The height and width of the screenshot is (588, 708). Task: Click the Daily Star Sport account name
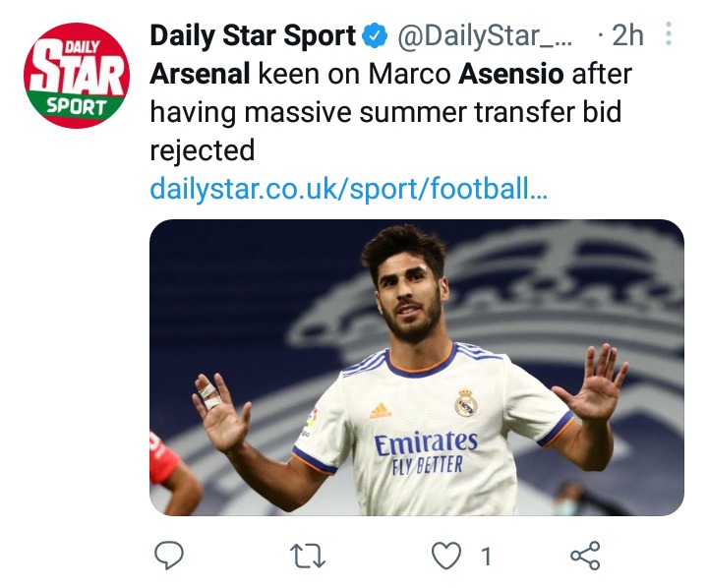click(253, 36)
